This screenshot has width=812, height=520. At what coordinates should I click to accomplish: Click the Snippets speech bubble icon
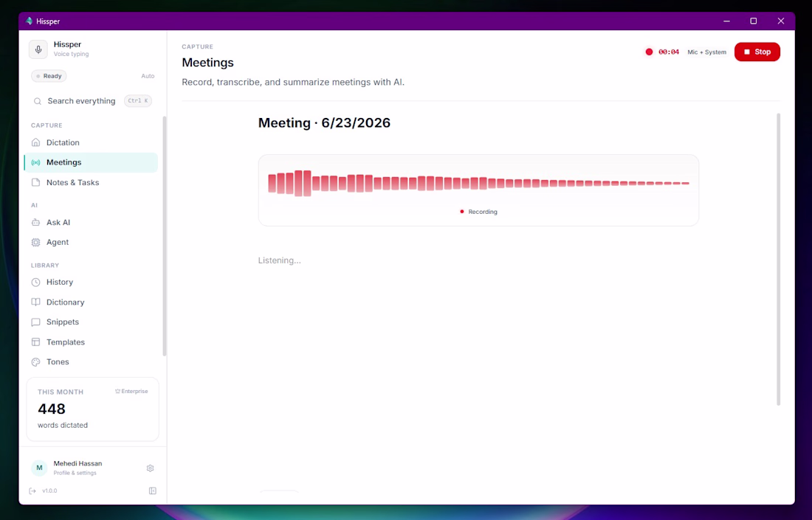tap(35, 322)
